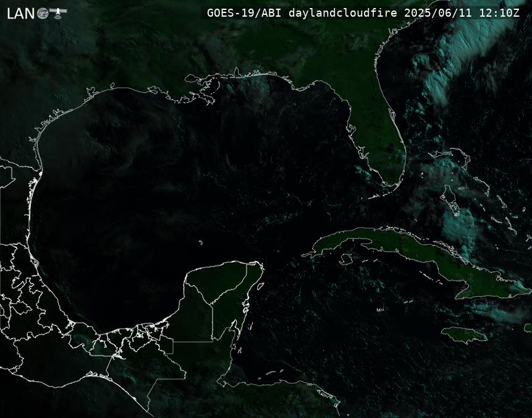
Task: Click the satellite icon in the logo
Action: coord(58,12)
